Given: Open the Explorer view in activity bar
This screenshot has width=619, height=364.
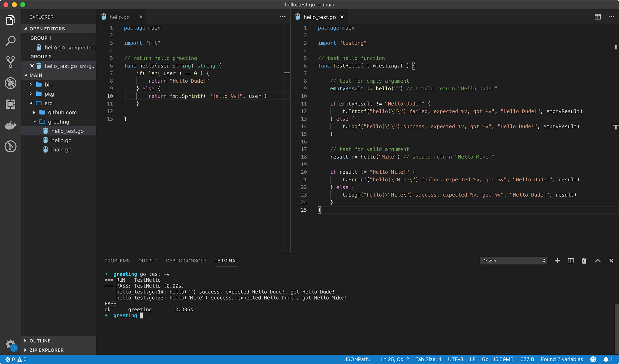Looking at the screenshot, I should [x=11, y=20].
